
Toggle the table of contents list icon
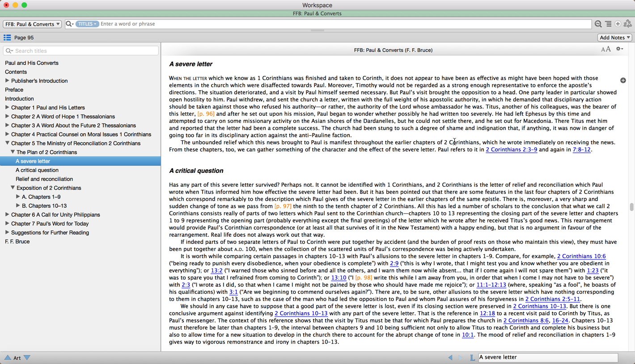click(x=7, y=38)
